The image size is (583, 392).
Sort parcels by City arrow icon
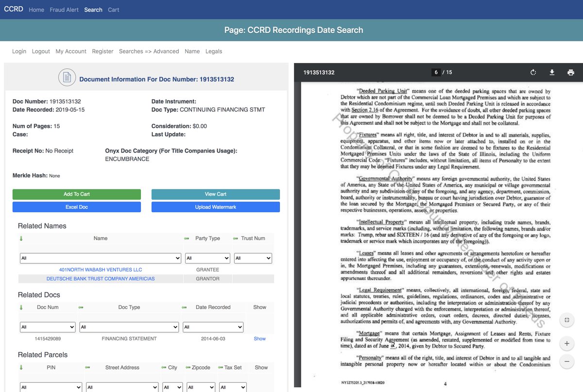click(164, 368)
